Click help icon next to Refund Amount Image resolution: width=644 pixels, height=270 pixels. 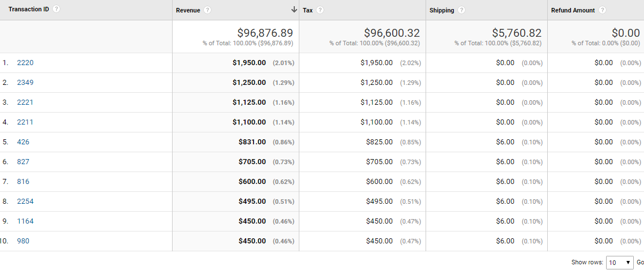(602, 10)
